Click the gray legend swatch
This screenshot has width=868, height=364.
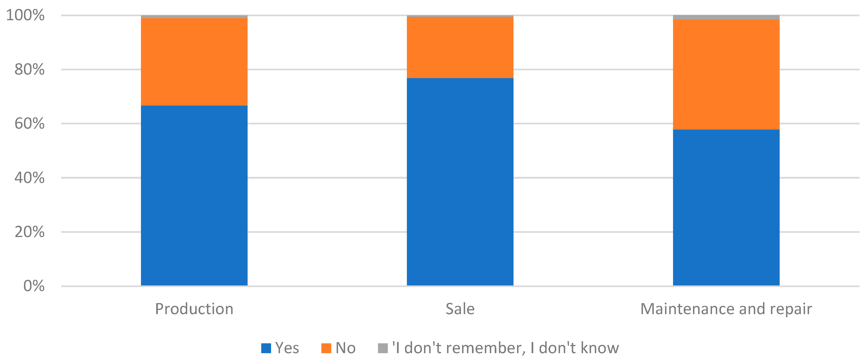[x=383, y=348]
